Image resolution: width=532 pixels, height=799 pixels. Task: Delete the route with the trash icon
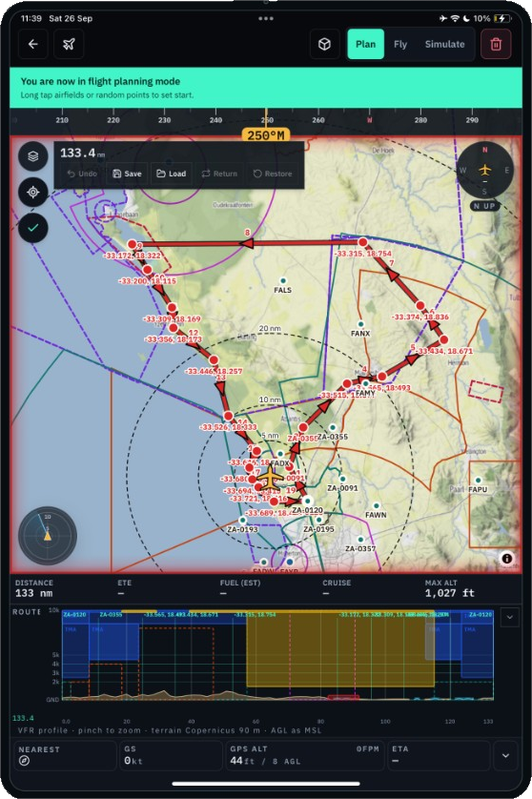pos(496,44)
